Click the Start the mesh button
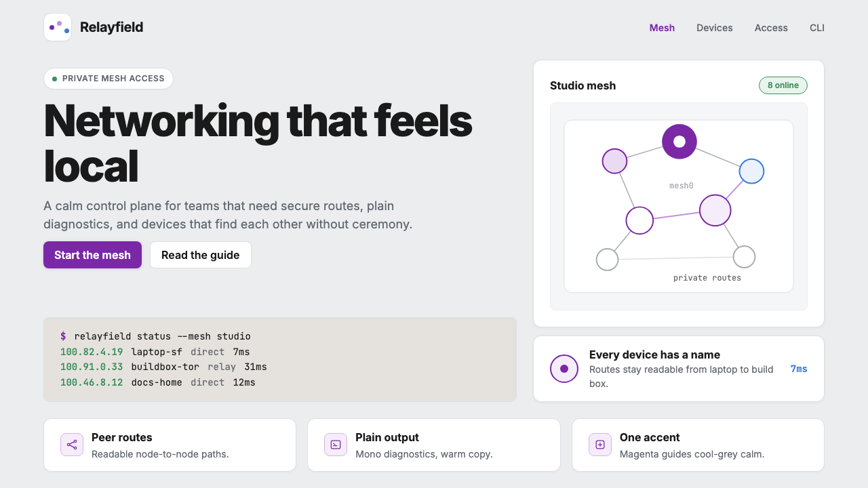This screenshot has width=868, height=488. coord(92,255)
